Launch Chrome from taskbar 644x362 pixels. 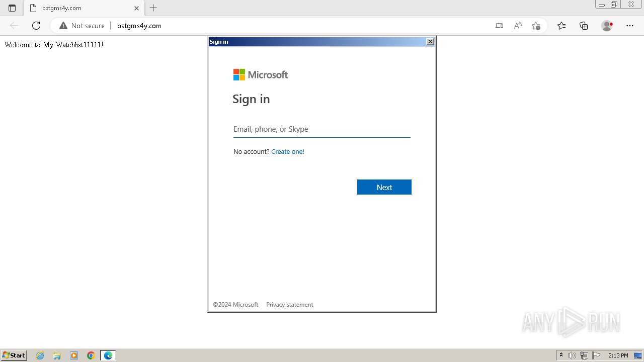pyautogui.click(x=91, y=355)
